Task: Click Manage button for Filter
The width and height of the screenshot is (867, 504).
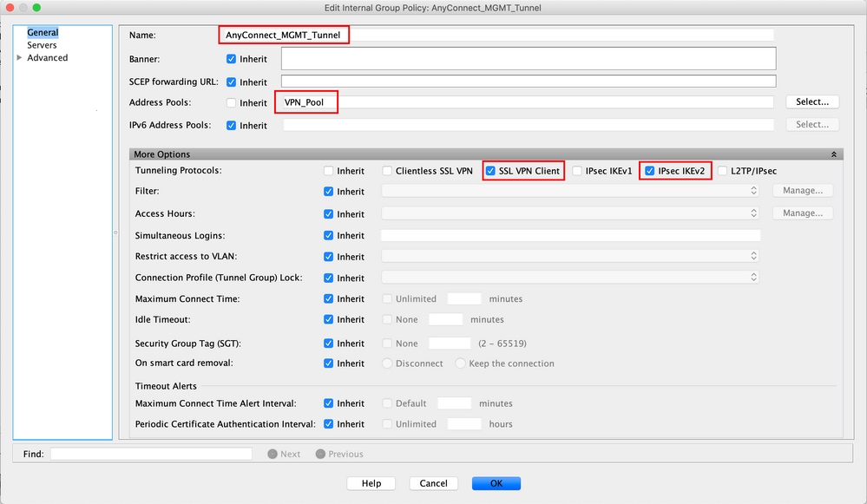Action: point(803,191)
